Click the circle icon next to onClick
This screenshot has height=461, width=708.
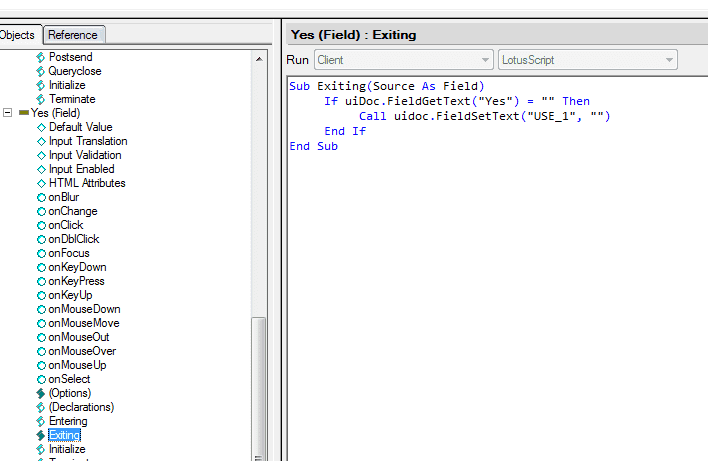point(41,225)
